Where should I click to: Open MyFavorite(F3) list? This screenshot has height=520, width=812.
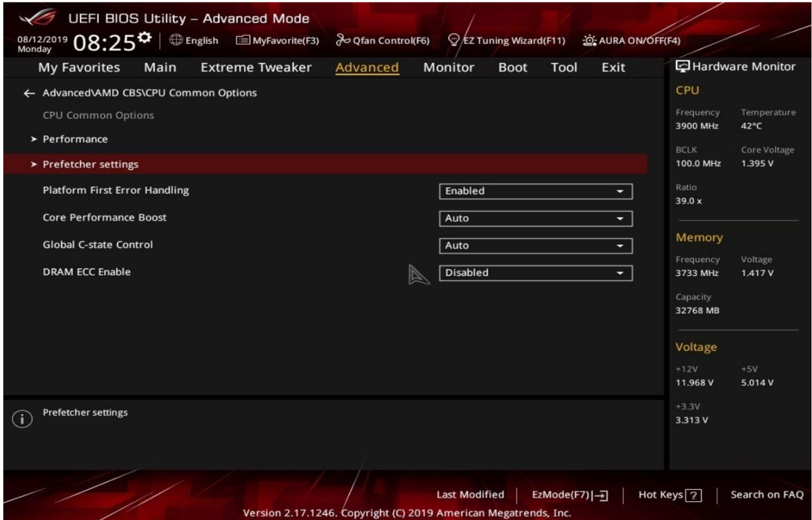pyautogui.click(x=277, y=41)
